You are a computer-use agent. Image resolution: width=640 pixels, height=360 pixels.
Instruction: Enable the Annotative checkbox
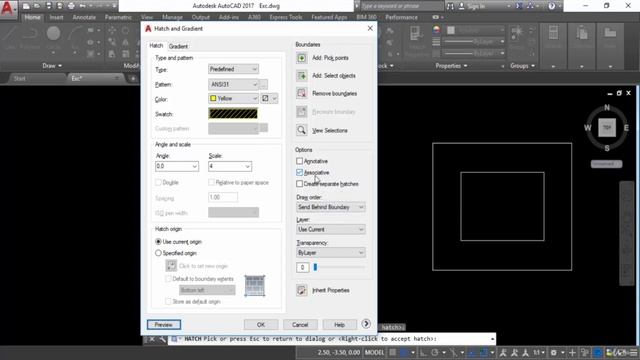click(x=300, y=161)
